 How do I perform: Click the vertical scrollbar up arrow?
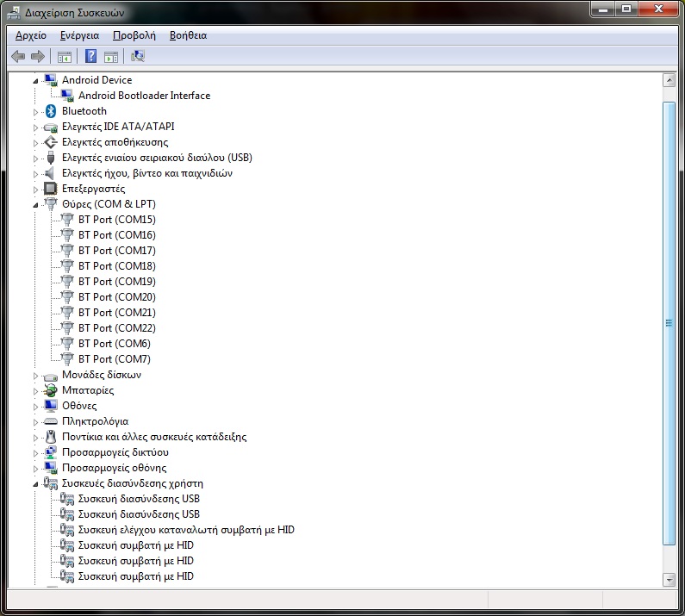[x=669, y=80]
